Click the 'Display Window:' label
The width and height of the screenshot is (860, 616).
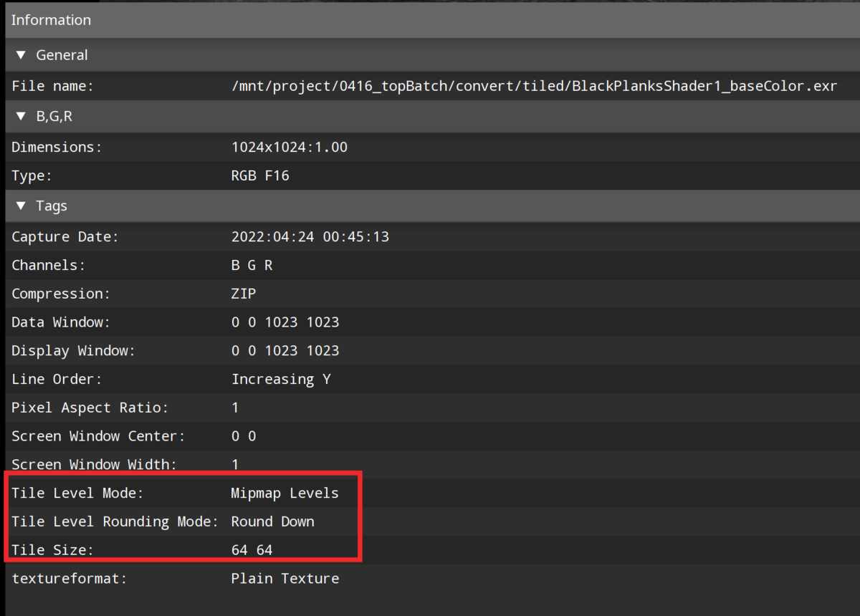[x=73, y=351]
